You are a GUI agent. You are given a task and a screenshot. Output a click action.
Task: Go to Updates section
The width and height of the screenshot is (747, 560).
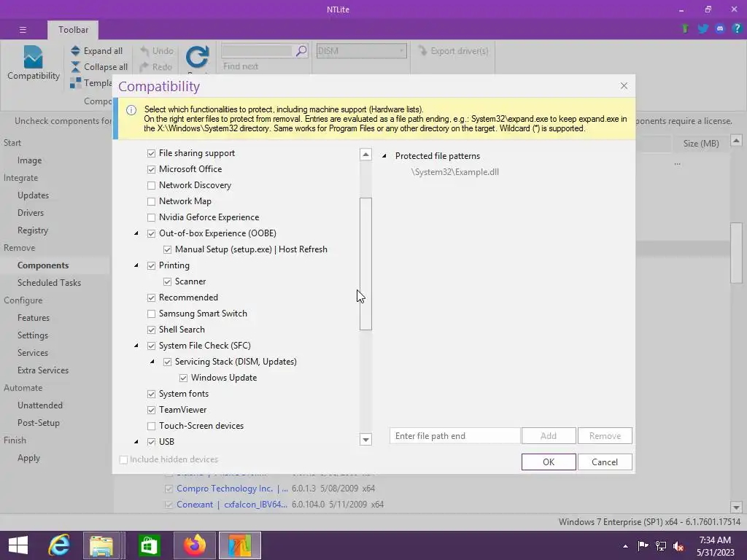coord(33,195)
